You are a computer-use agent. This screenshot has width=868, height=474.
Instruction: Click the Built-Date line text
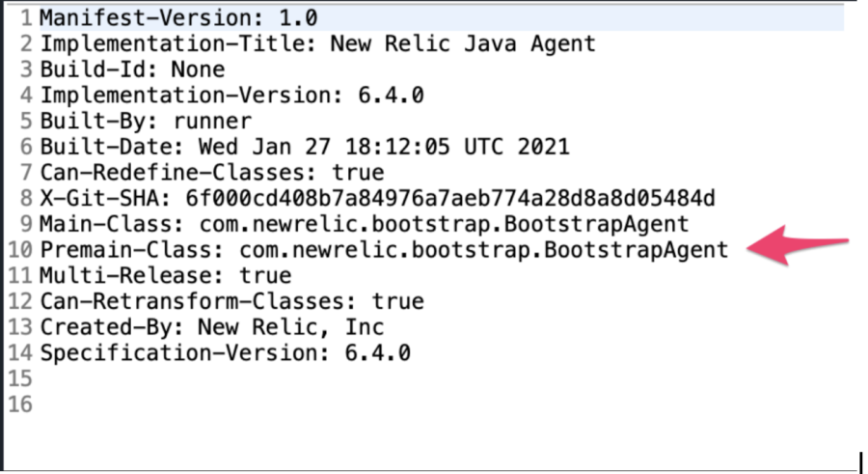tap(305, 148)
